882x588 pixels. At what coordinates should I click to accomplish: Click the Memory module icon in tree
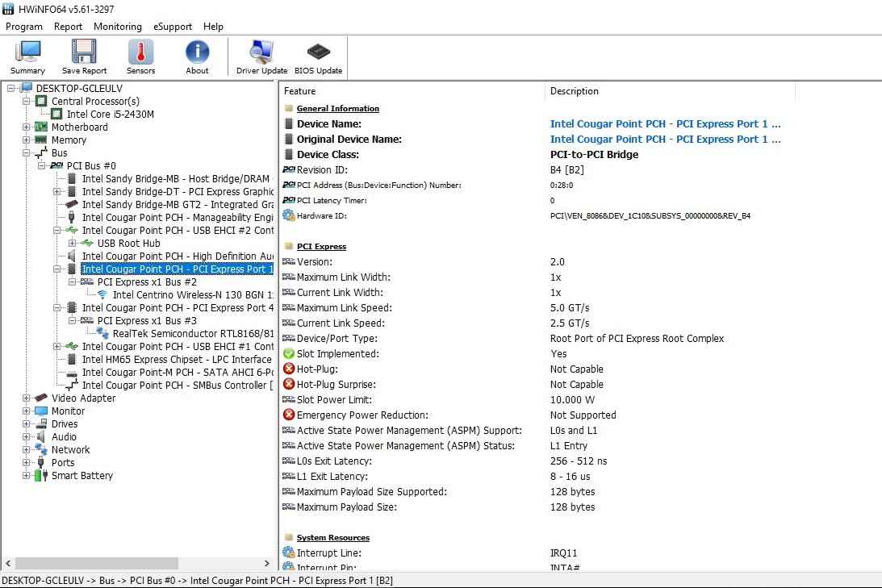point(41,140)
